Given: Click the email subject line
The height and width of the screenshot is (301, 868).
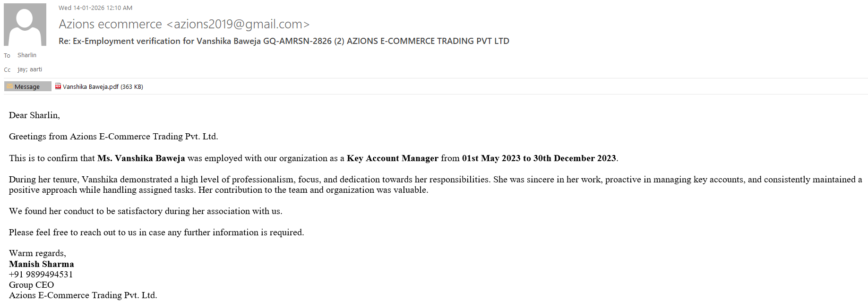Looking at the screenshot, I should (284, 41).
